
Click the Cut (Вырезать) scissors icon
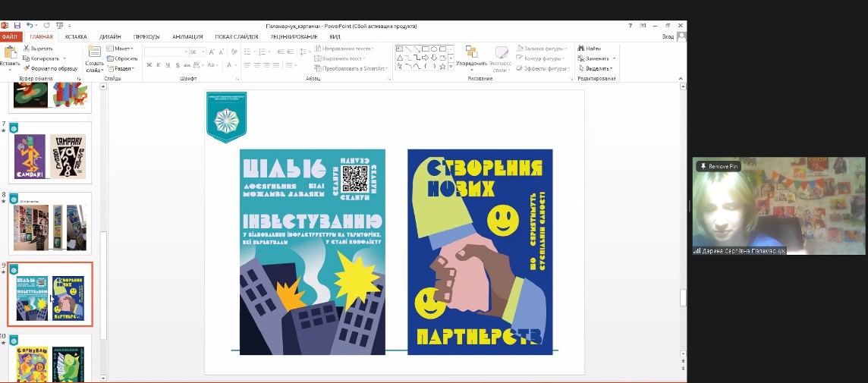27,49
